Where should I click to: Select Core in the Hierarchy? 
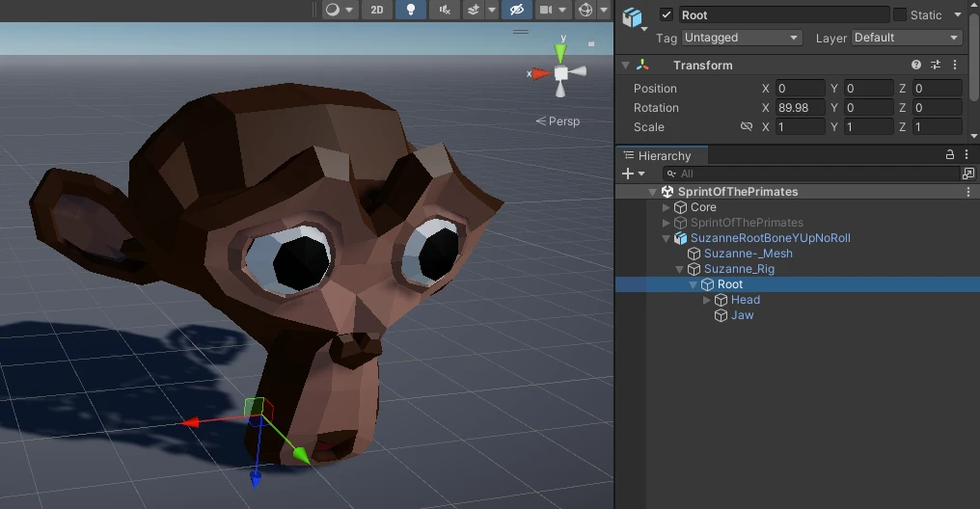703,207
